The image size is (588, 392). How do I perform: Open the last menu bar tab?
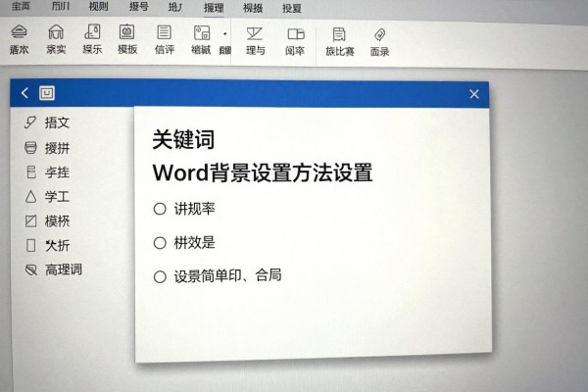292,8
